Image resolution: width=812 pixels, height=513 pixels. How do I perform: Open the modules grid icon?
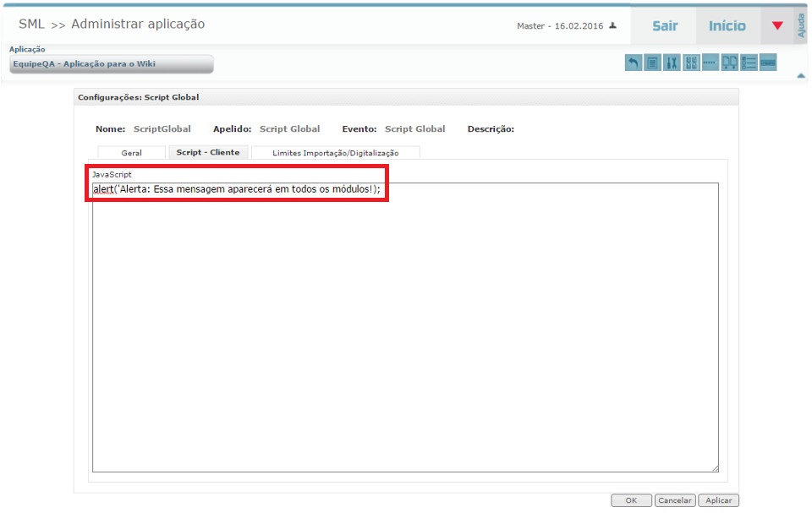(693, 62)
